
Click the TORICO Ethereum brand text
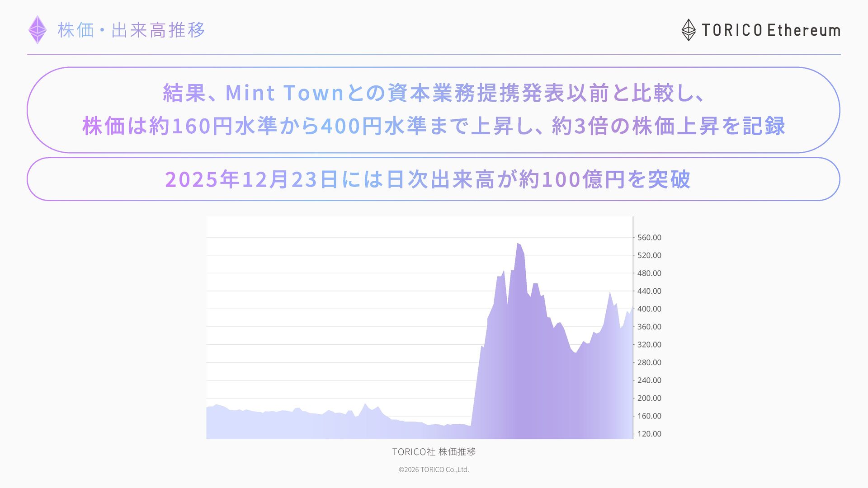(771, 30)
